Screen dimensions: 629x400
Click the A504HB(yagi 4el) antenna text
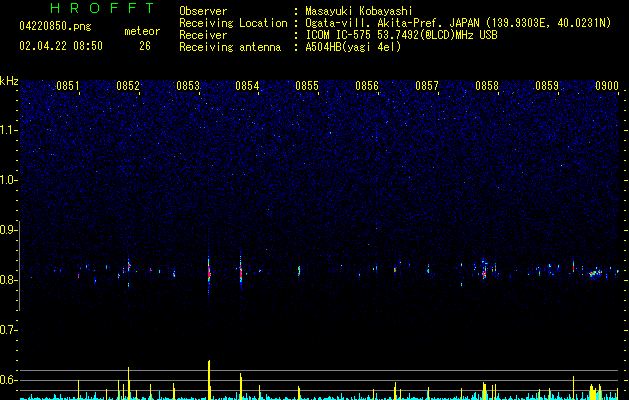353,47
